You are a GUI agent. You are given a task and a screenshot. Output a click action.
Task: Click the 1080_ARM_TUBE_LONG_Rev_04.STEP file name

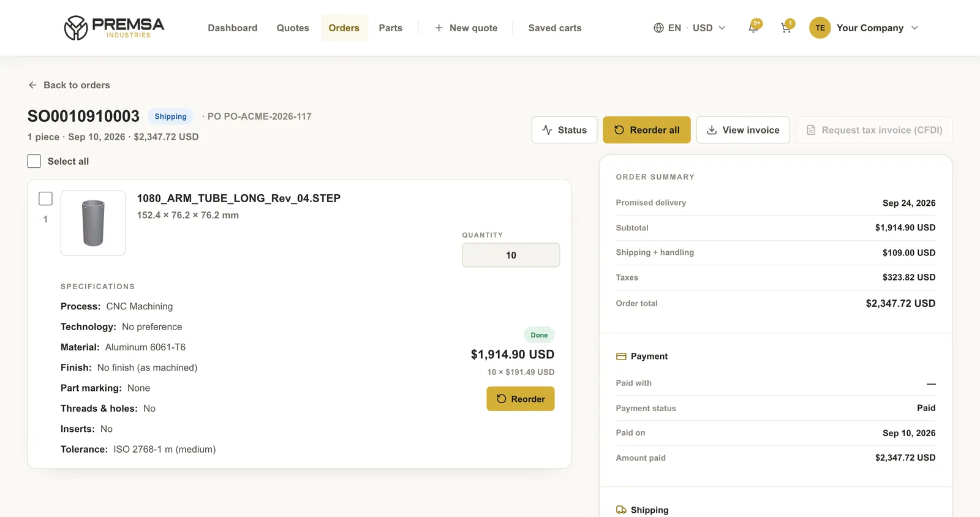tap(239, 198)
